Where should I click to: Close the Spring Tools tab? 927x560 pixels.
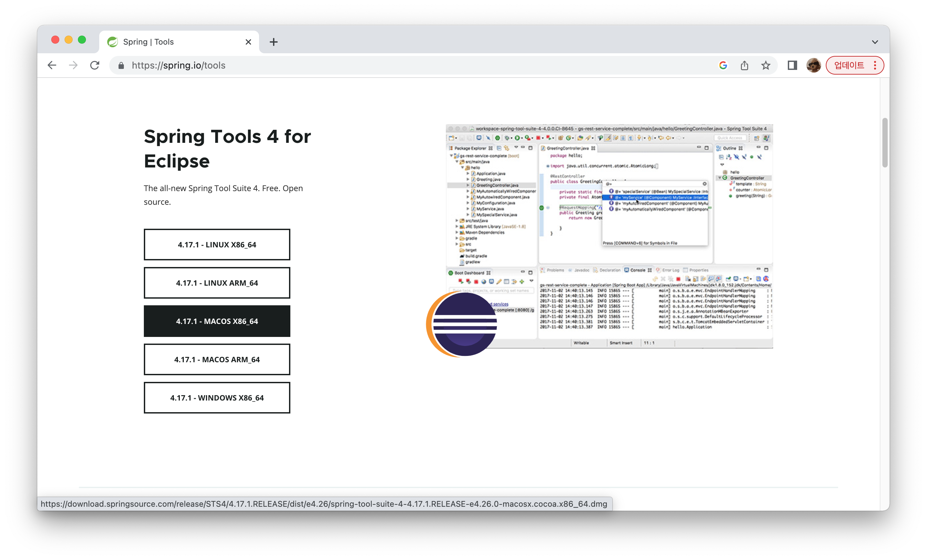[x=248, y=42]
